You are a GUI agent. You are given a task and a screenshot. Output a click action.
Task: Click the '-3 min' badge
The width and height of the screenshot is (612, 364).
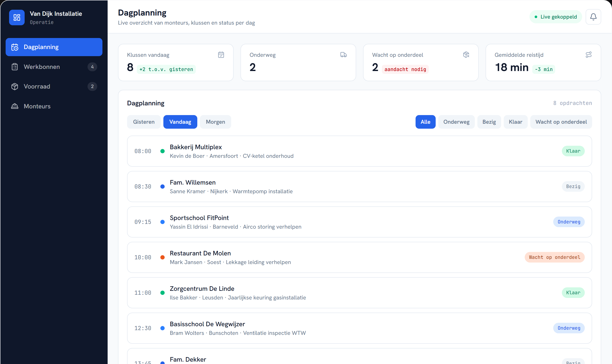point(543,70)
